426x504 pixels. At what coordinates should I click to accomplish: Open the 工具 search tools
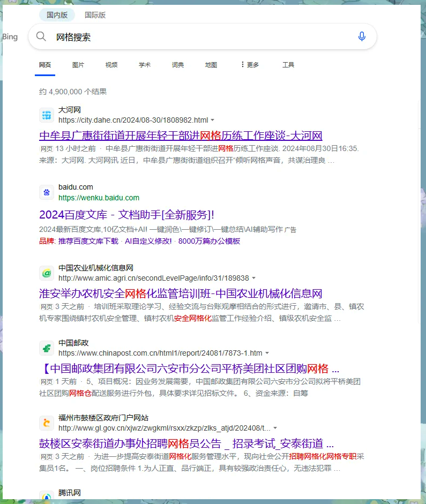(288, 65)
